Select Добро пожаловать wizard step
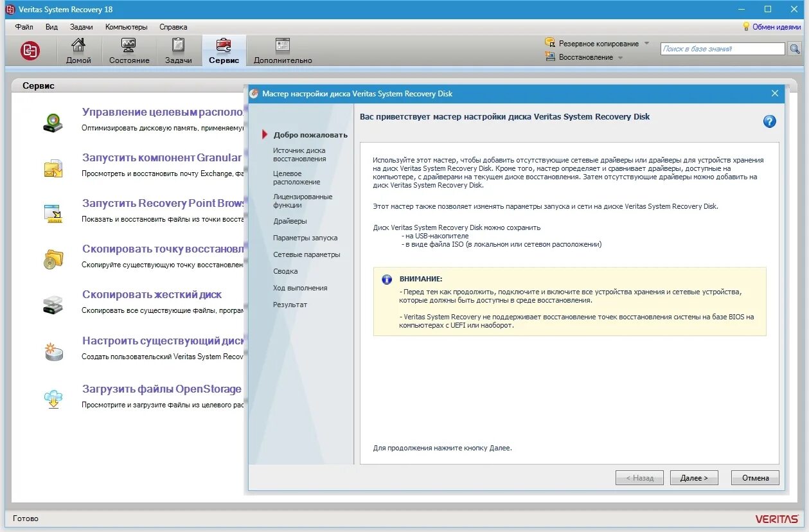This screenshot has height=532, width=809. (x=310, y=135)
